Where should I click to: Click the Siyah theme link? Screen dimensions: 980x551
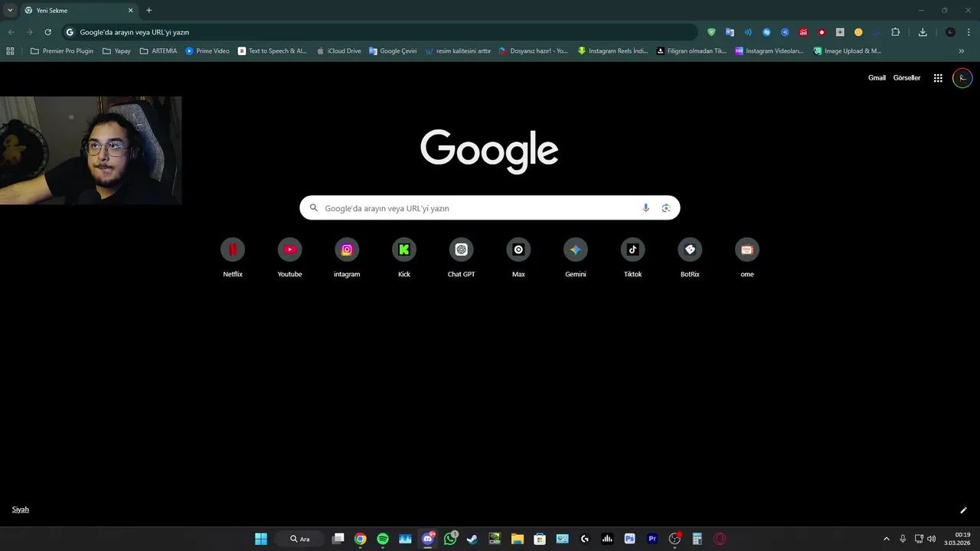coord(21,510)
